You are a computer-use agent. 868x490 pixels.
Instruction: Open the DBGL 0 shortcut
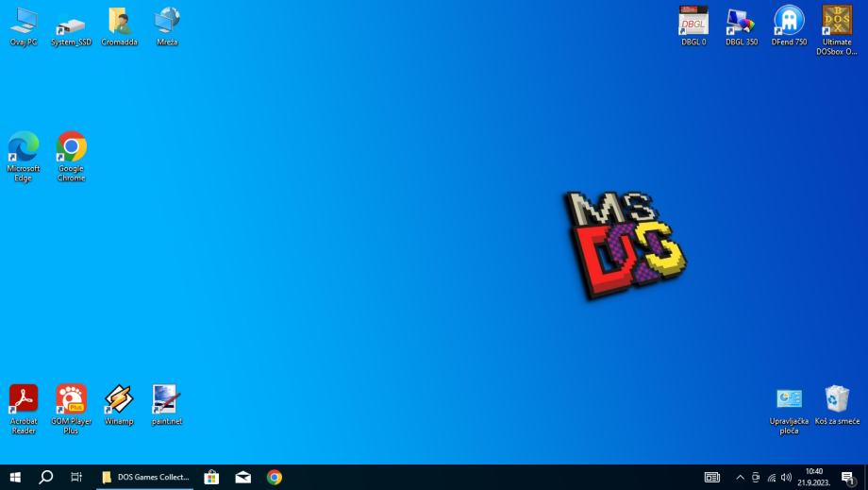coord(693,26)
